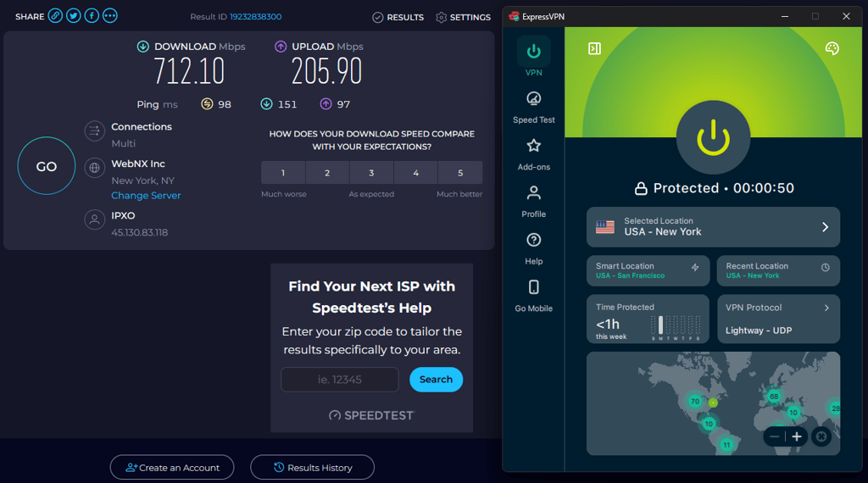Connect to Smart Location USA - San Francisco
Image resolution: width=868 pixels, height=483 pixels.
coord(648,270)
